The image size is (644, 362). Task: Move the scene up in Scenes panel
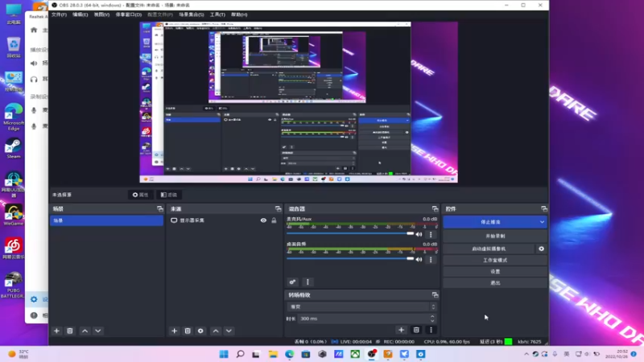pyautogui.click(x=85, y=331)
